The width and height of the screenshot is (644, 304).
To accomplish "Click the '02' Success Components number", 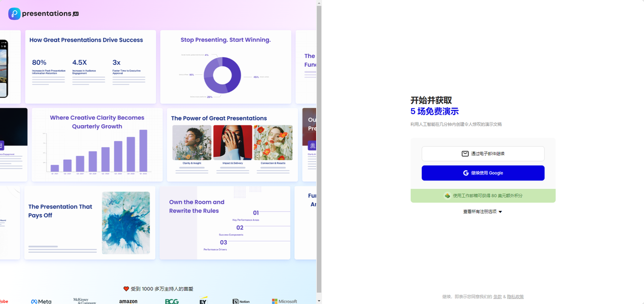I will [240, 228].
